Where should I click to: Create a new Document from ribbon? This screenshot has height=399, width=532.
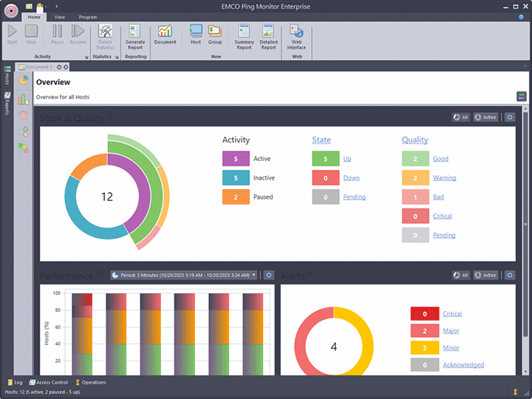pyautogui.click(x=165, y=34)
